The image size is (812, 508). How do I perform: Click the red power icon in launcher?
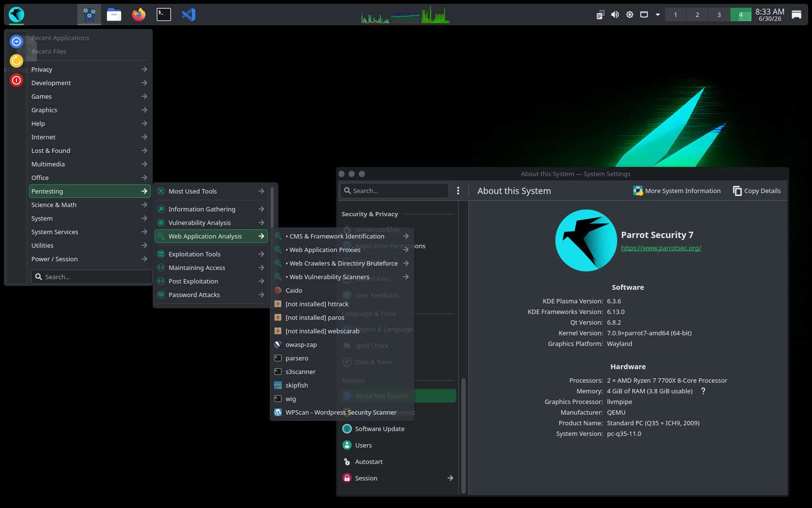pyautogui.click(x=16, y=80)
